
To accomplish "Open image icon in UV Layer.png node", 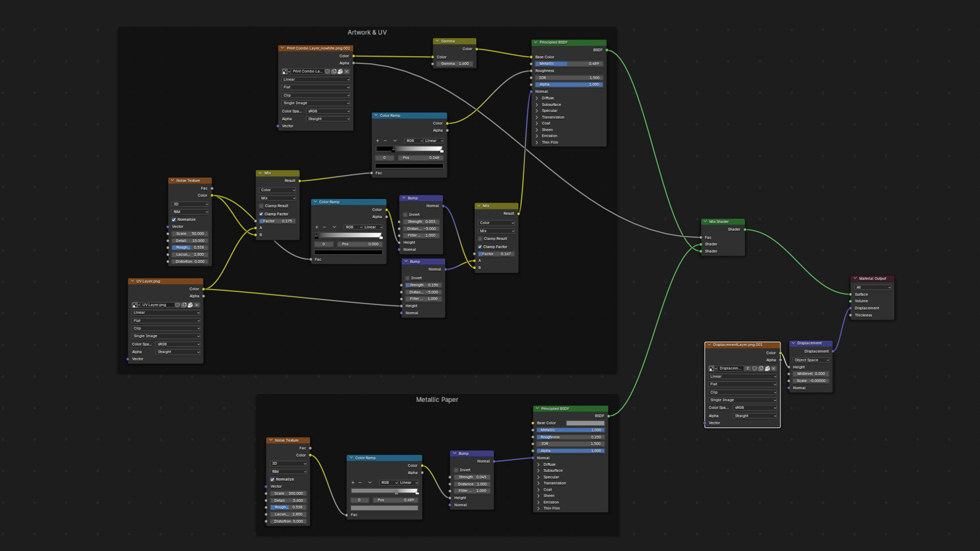I will pyautogui.click(x=190, y=305).
